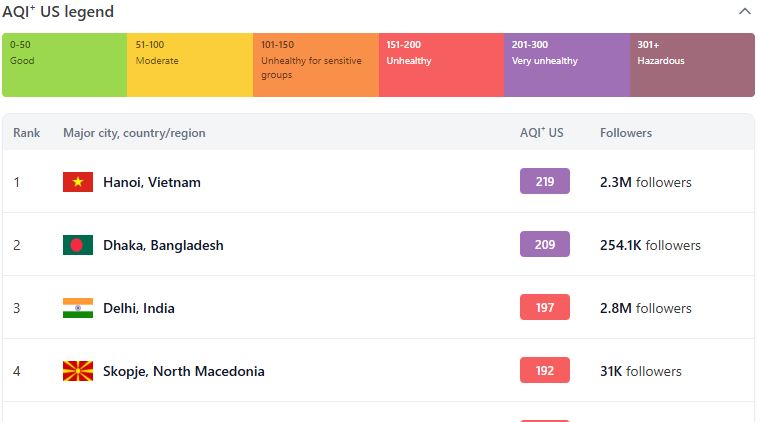The image size is (759, 422).
Task: Click the yellow 51-100 Moderate swatch
Action: (190, 65)
